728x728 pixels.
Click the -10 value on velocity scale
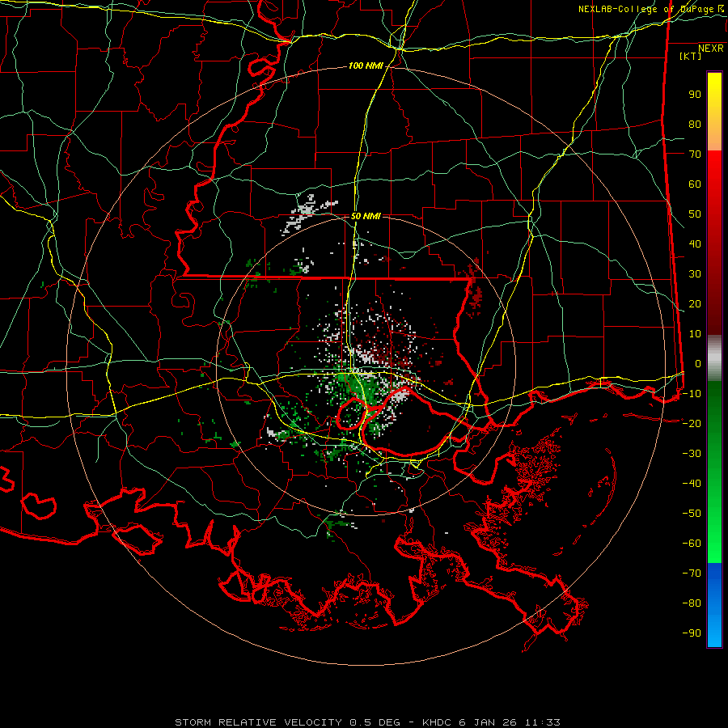(692, 394)
